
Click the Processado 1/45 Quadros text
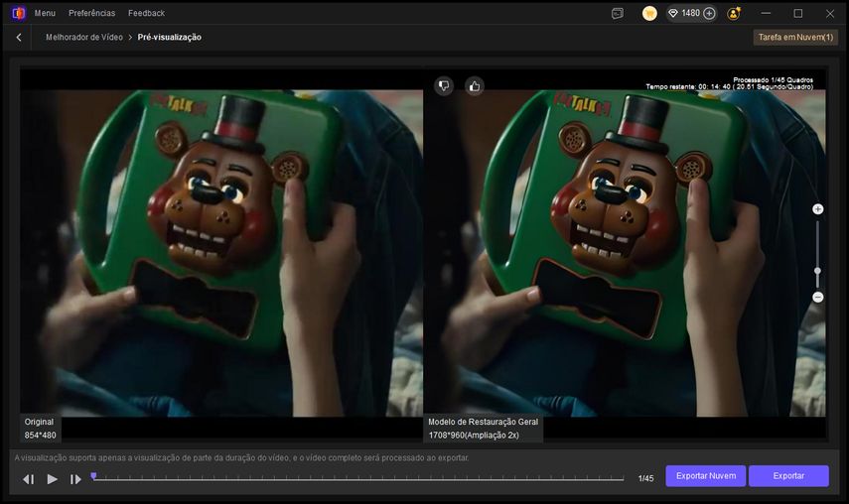[773, 80]
